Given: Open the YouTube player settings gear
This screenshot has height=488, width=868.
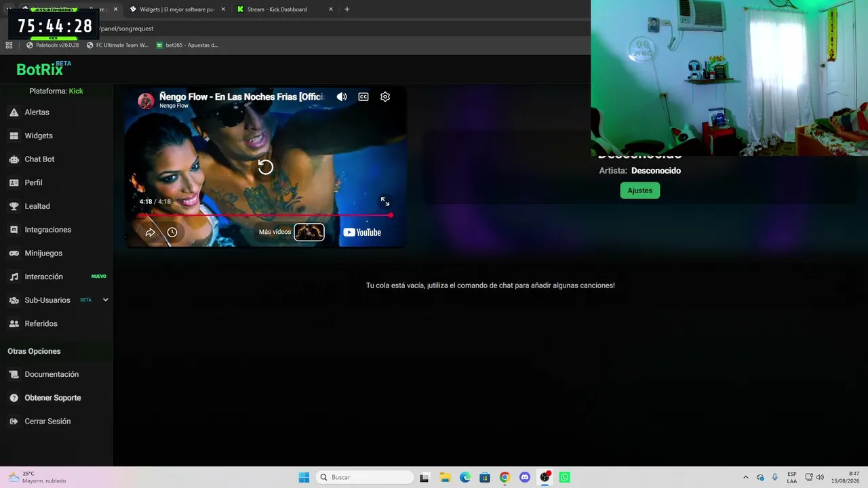Looking at the screenshot, I should tap(385, 97).
